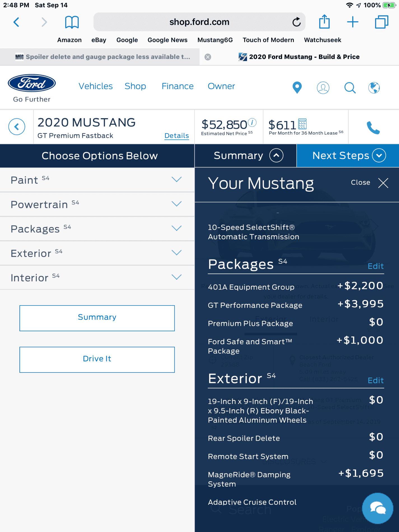Viewport: 399px width, 532px height.
Task: Tap the shop.ford.com address bar
Action: [x=199, y=22]
